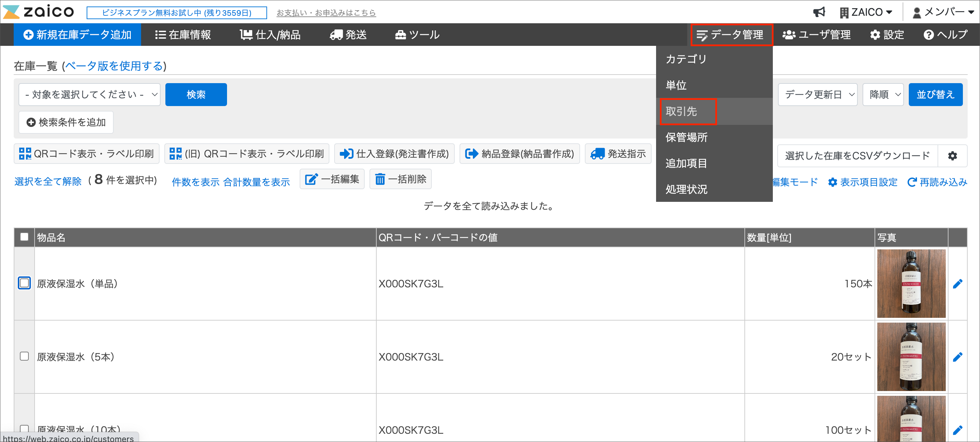Click the megaphone announcements icon
Image resolution: width=980 pixels, height=442 pixels.
point(818,12)
